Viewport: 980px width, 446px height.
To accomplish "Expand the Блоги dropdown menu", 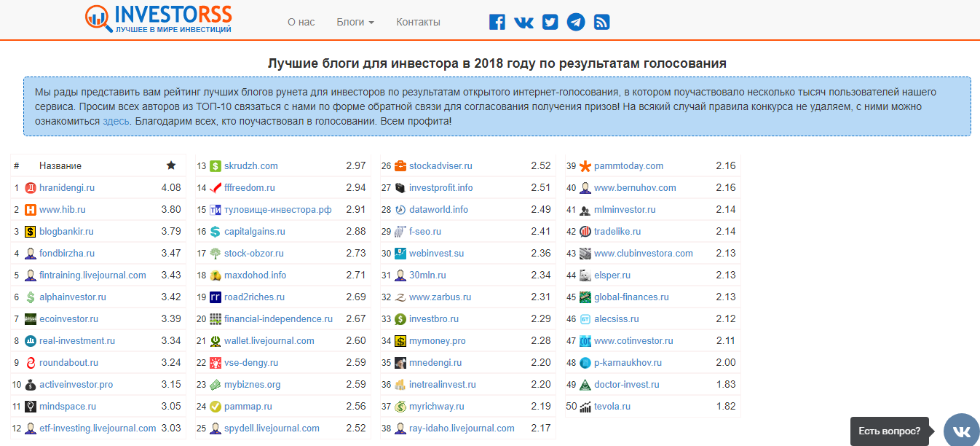I will click(355, 22).
